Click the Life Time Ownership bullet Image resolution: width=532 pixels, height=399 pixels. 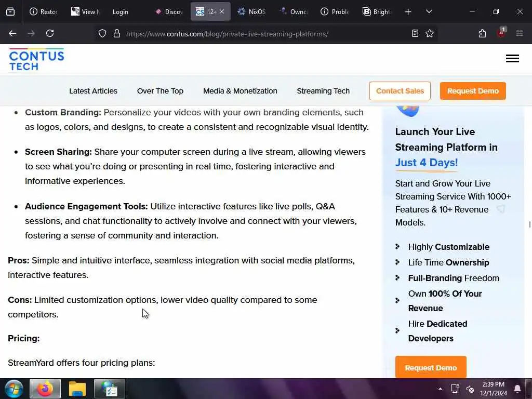448,262
